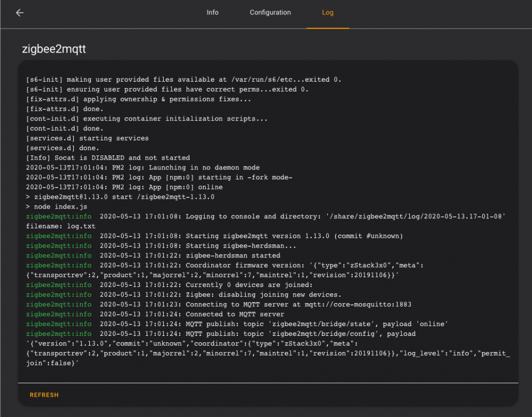Select the Log tab
The image size is (532, 417).
coord(327,12)
